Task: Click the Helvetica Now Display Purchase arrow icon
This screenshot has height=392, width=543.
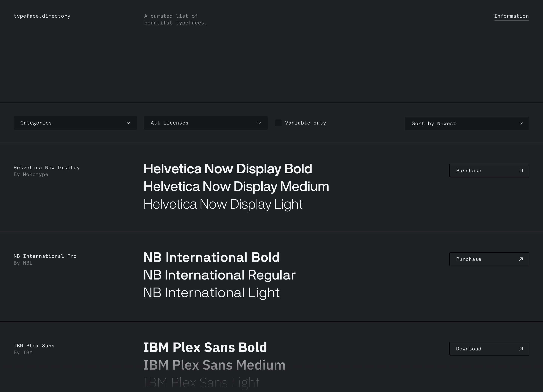Action: click(521, 171)
